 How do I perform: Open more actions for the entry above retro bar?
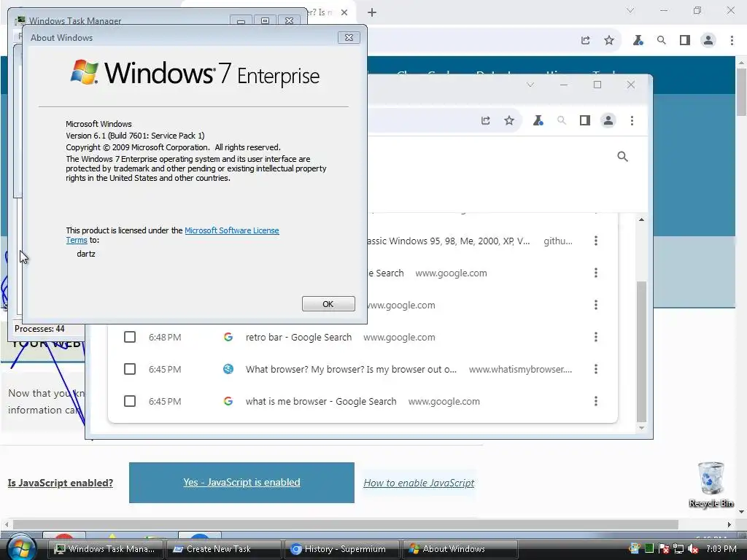pyautogui.click(x=595, y=305)
